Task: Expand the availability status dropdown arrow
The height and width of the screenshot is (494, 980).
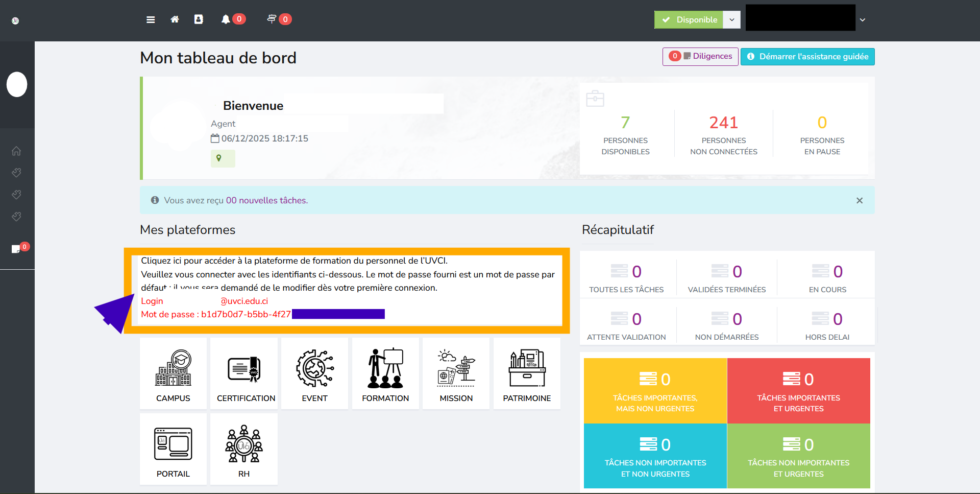Action: tap(731, 19)
